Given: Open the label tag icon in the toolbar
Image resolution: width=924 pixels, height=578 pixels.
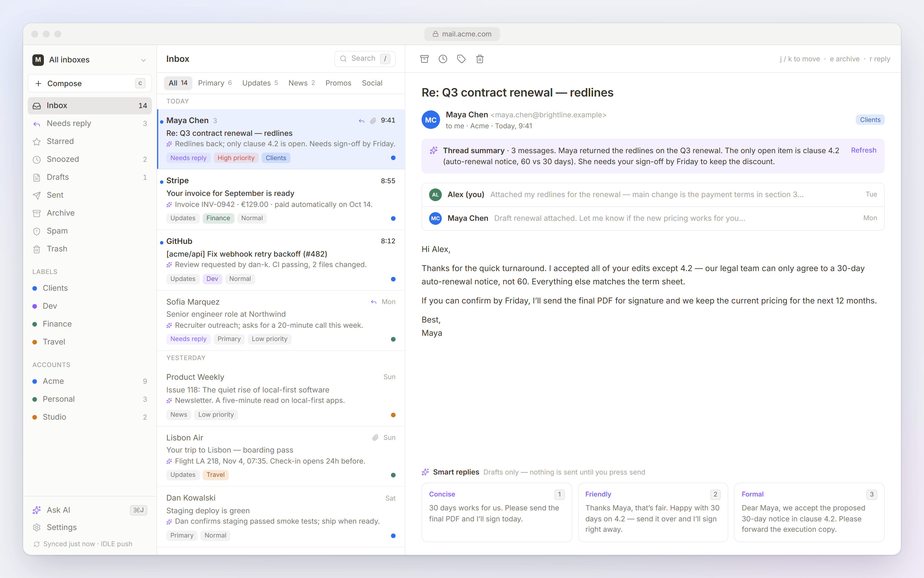Looking at the screenshot, I should 461,59.
